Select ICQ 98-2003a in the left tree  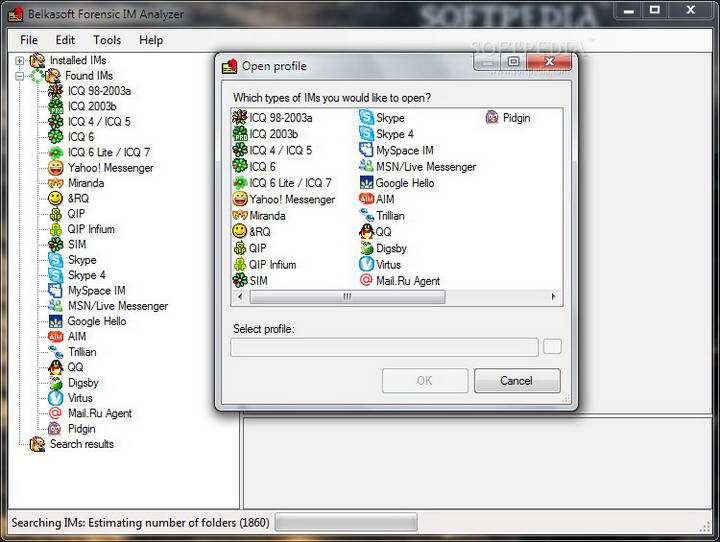pyautogui.click(x=99, y=91)
